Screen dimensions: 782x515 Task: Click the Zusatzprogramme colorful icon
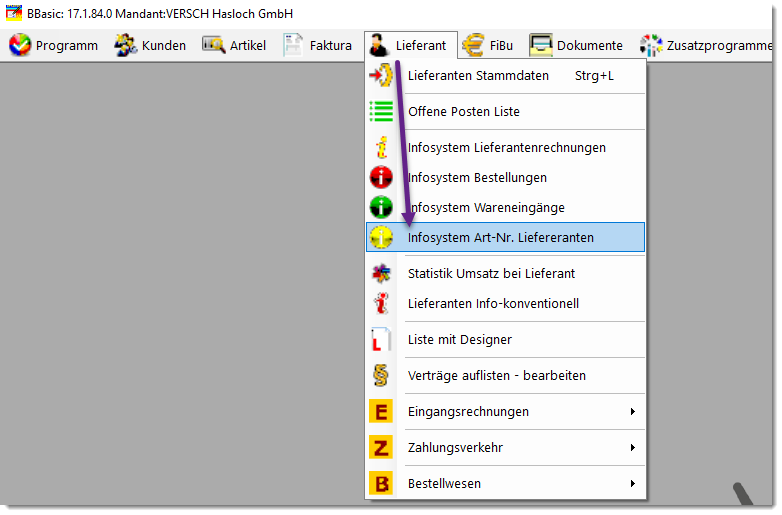click(x=651, y=45)
